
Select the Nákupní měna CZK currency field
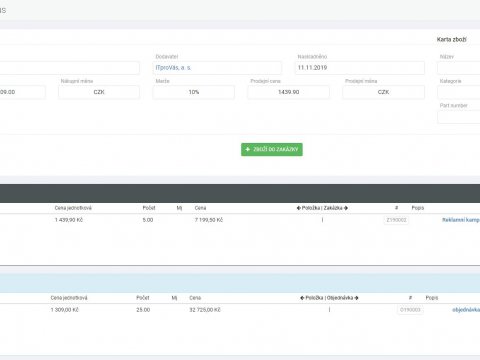tap(99, 92)
